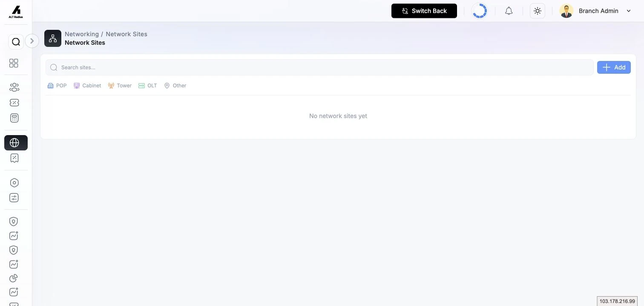The height and width of the screenshot is (306, 644).
Task: Open the hexagon settings icon in sidebar
Action: click(x=14, y=183)
